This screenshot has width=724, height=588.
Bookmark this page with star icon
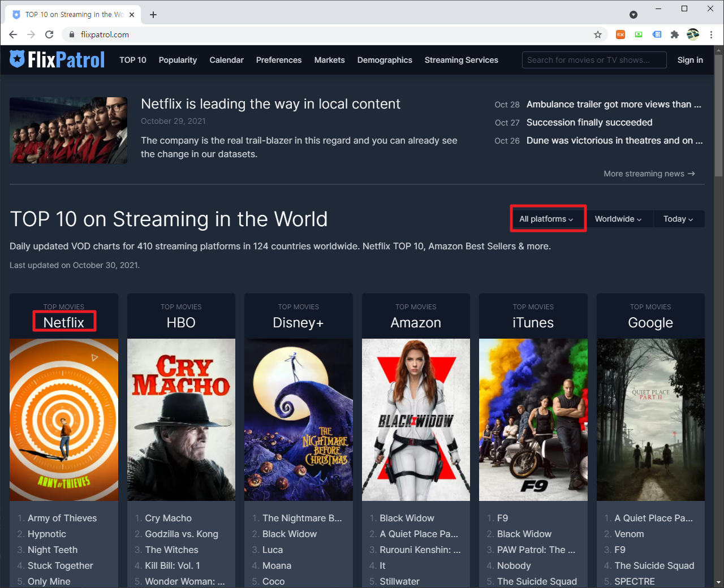point(598,34)
